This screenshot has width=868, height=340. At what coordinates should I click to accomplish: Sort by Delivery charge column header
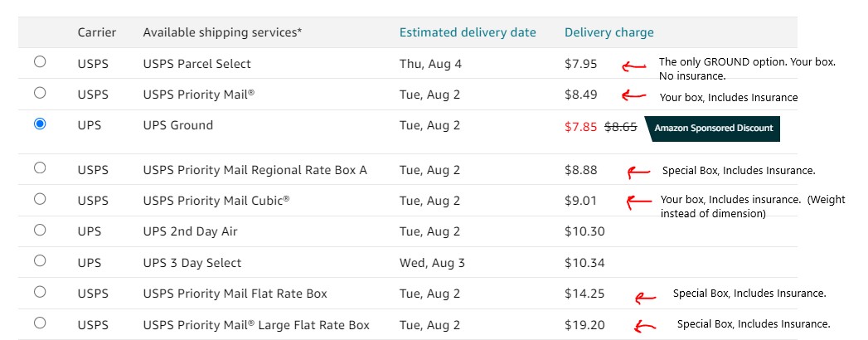point(609,32)
